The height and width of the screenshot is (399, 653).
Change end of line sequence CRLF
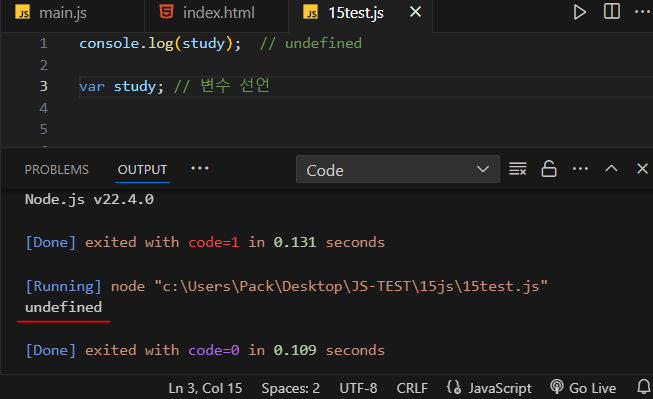(412, 388)
